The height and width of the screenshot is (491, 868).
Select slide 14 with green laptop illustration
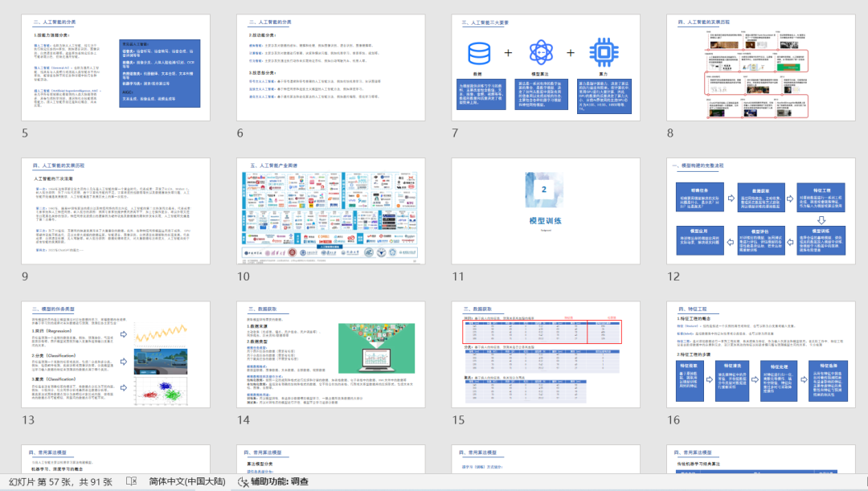click(331, 354)
